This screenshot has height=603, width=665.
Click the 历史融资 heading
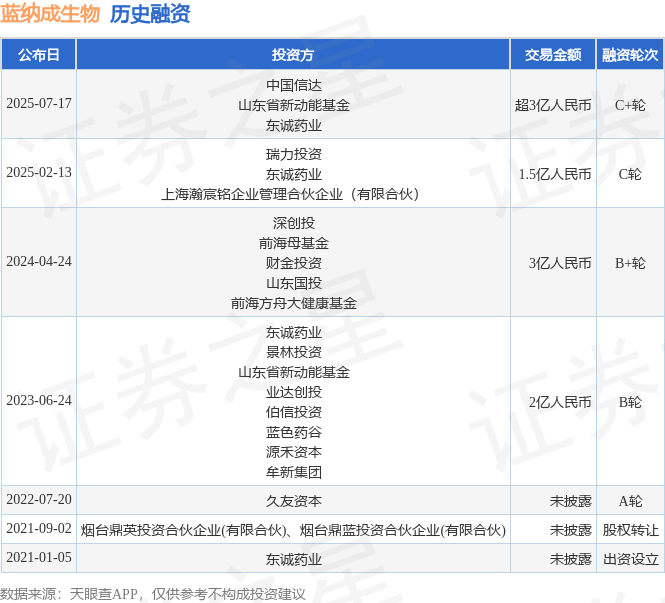[150, 14]
